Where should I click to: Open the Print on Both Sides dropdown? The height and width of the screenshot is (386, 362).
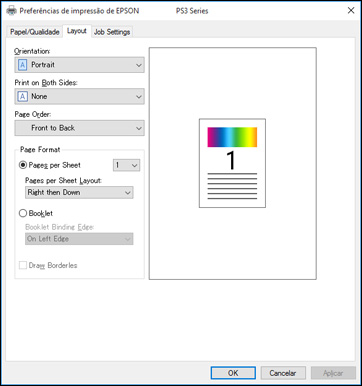(x=79, y=96)
